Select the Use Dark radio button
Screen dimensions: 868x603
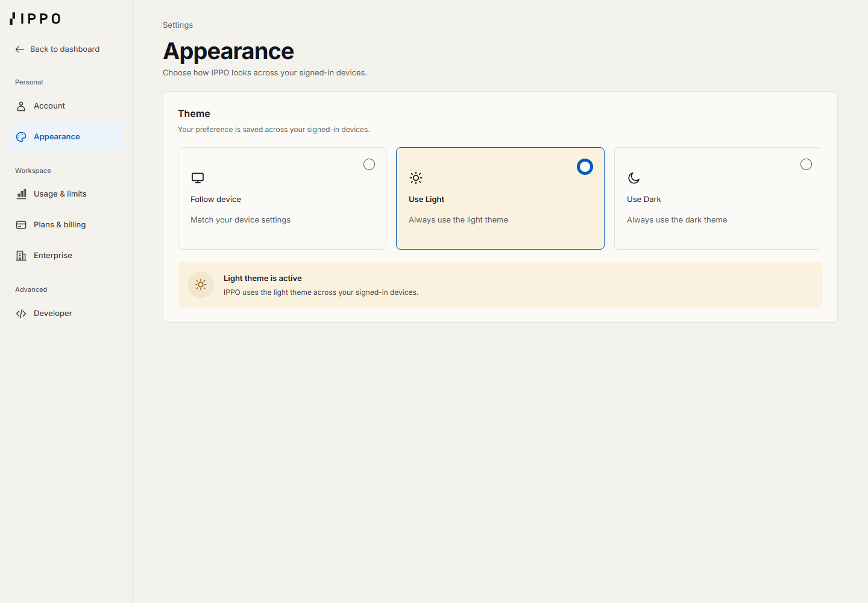coord(806,165)
